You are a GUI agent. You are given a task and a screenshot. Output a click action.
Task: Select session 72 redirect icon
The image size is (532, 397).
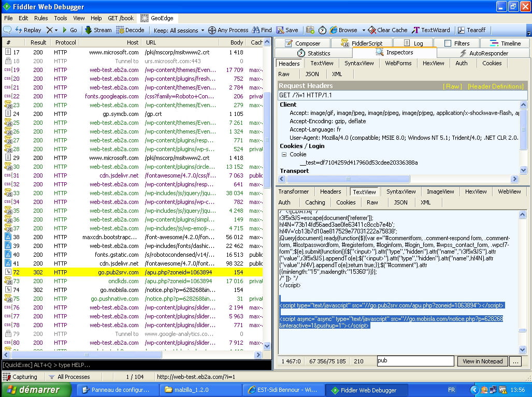pyautogui.click(x=8, y=272)
